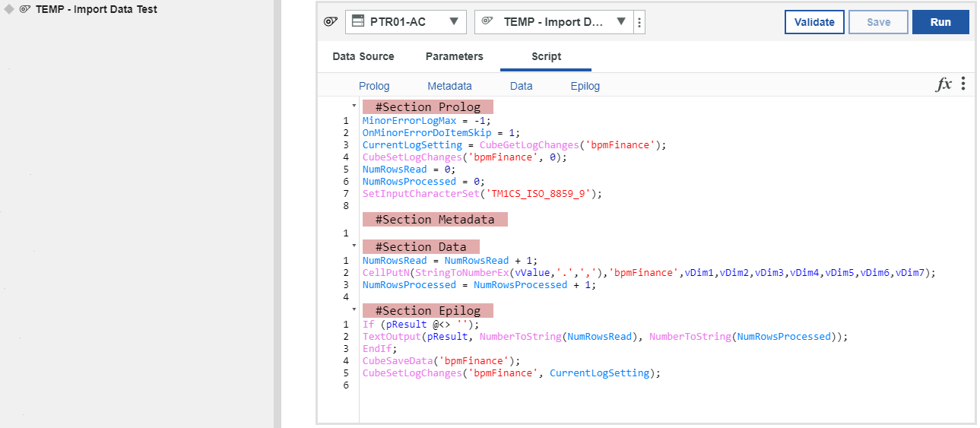
Task: Click the CurrentLogSetting = CubeGetLogChanges line
Action: pos(514,144)
